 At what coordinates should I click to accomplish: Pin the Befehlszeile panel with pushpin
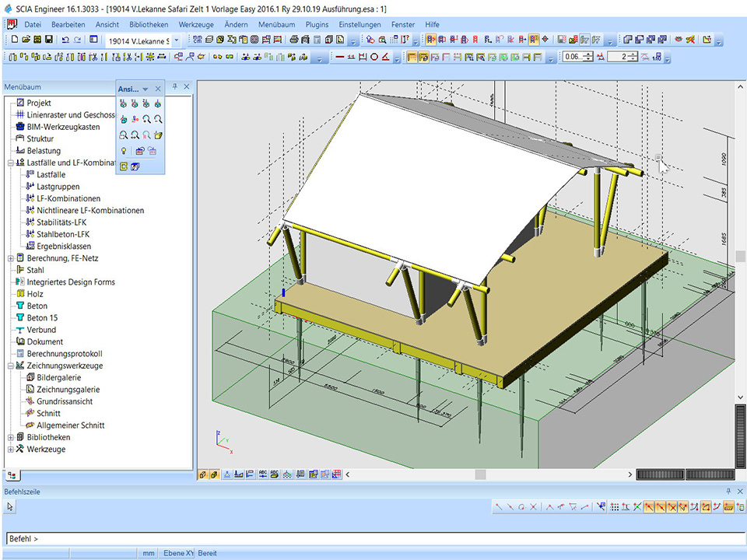coord(728,492)
